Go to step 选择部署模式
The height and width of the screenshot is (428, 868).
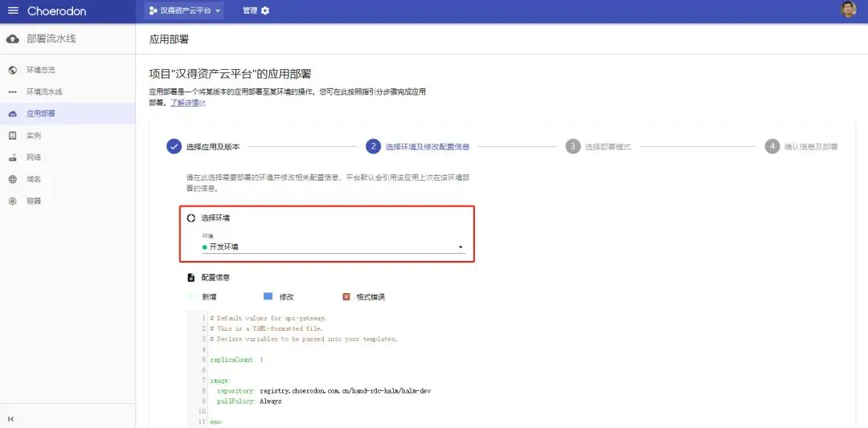tap(608, 146)
